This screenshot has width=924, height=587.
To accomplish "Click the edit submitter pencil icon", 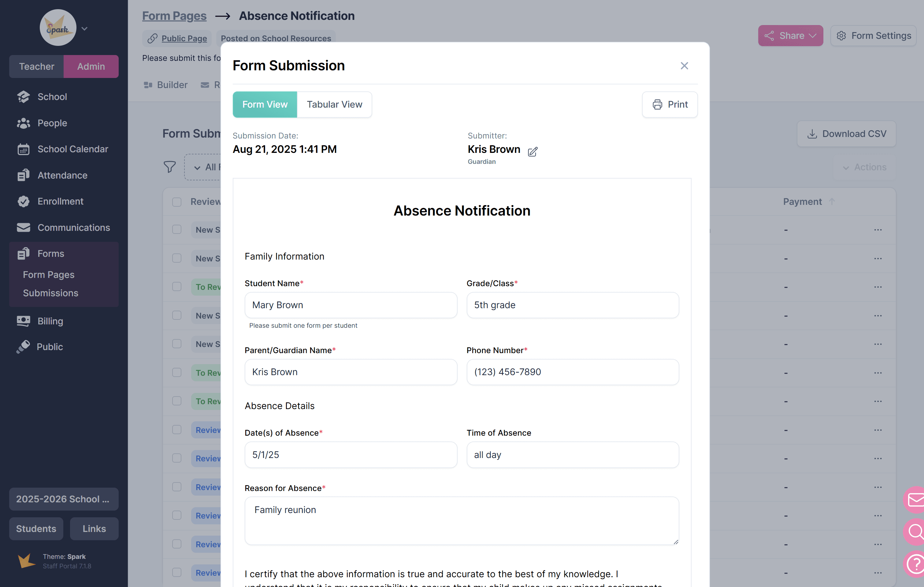I will click(532, 152).
